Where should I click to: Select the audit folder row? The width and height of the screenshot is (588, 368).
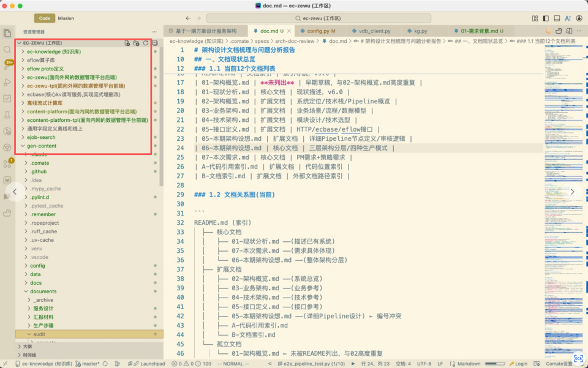(x=89, y=334)
